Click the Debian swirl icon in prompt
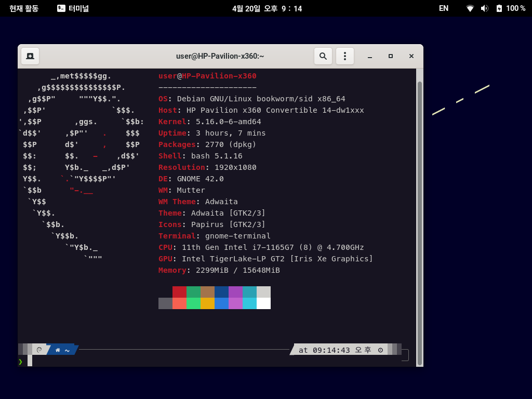532x399 pixels. pos(39,350)
